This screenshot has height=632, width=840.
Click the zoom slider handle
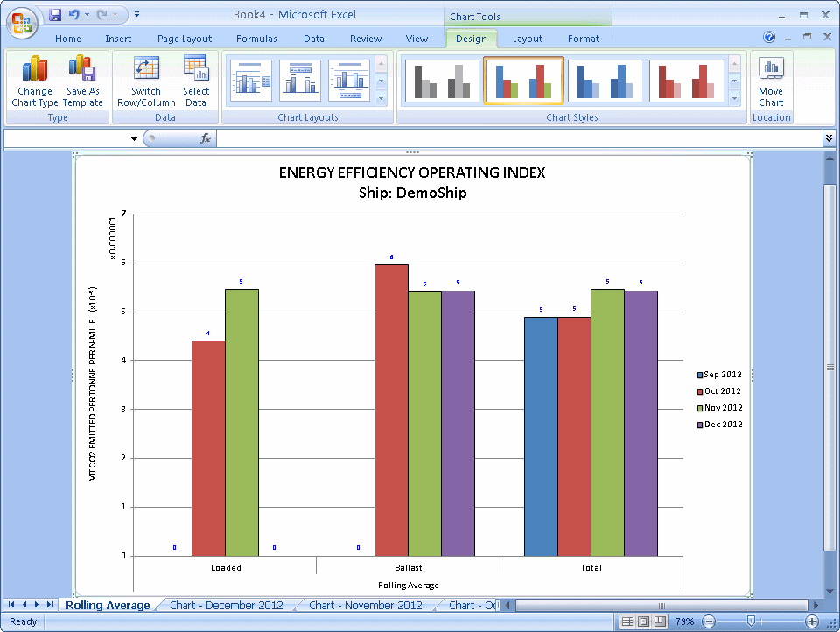pyautogui.click(x=751, y=621)
